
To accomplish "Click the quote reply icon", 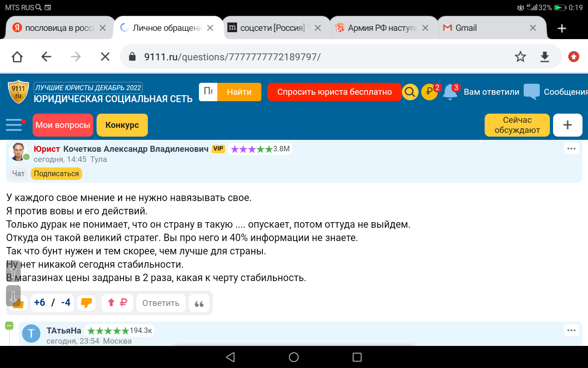I will 199,304.
